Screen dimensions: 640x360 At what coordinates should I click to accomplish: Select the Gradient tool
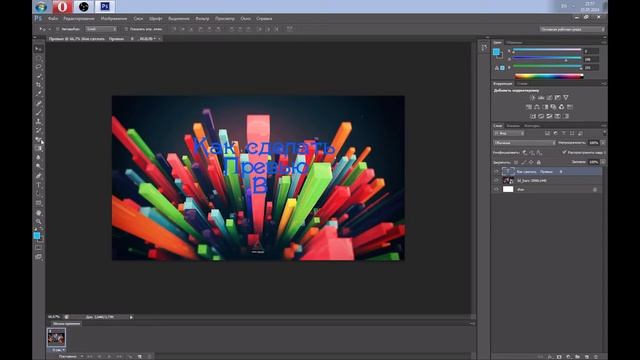click(38, 149)
